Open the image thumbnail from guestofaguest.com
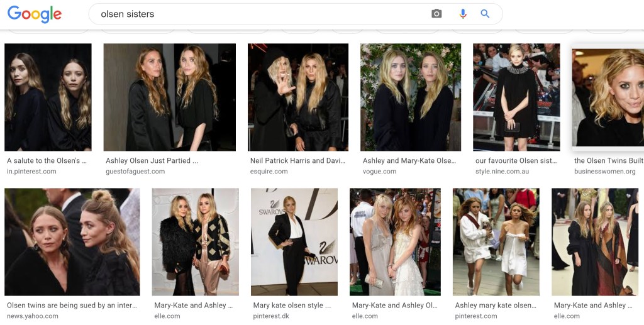644x325 pixels. [x=169, y=97]
